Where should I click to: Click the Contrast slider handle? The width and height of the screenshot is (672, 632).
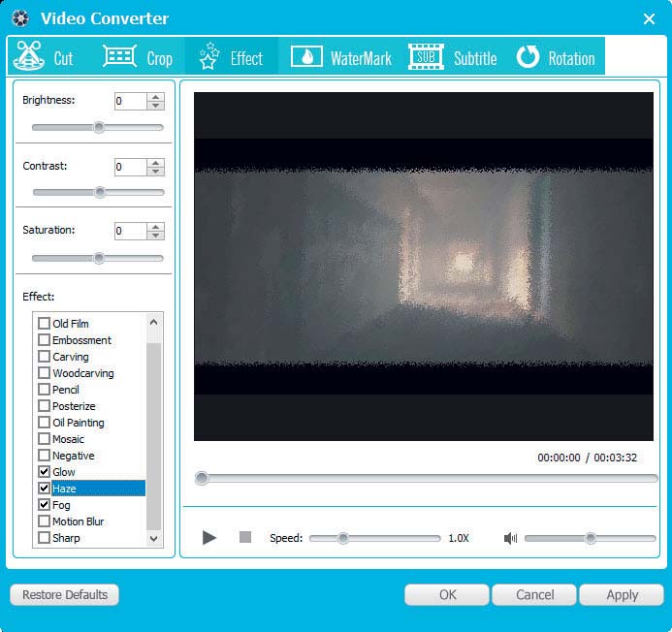(100, 192)
